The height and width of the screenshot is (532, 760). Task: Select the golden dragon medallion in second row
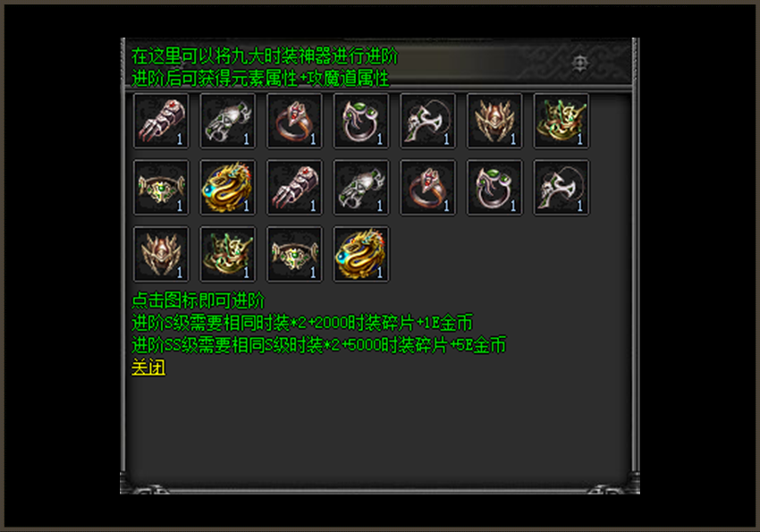pyautogui.click(x=228, y=188)
